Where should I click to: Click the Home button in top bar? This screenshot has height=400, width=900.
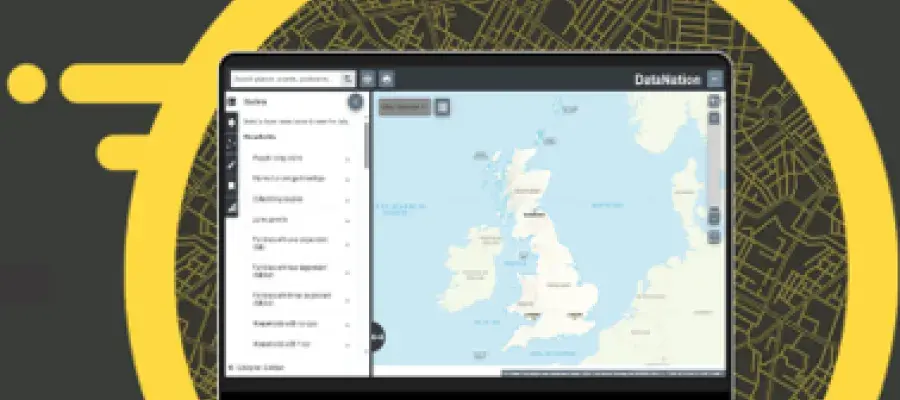(387, 79)
